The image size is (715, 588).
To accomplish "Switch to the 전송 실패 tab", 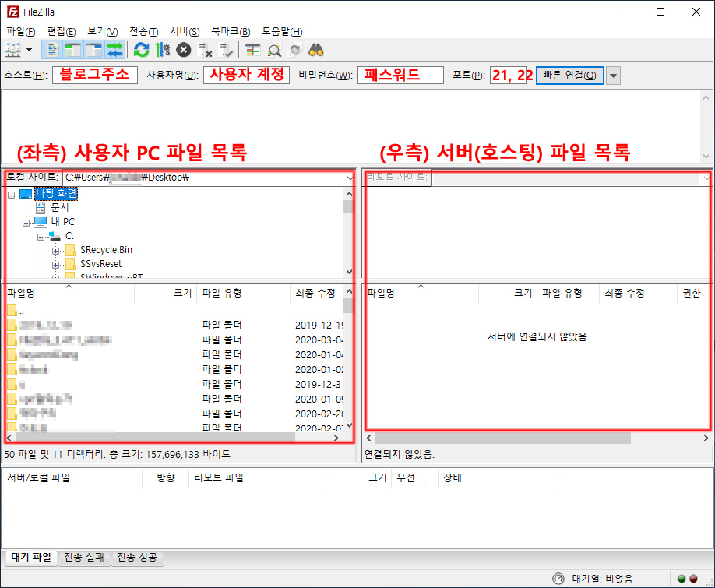I will click(84, 558).
